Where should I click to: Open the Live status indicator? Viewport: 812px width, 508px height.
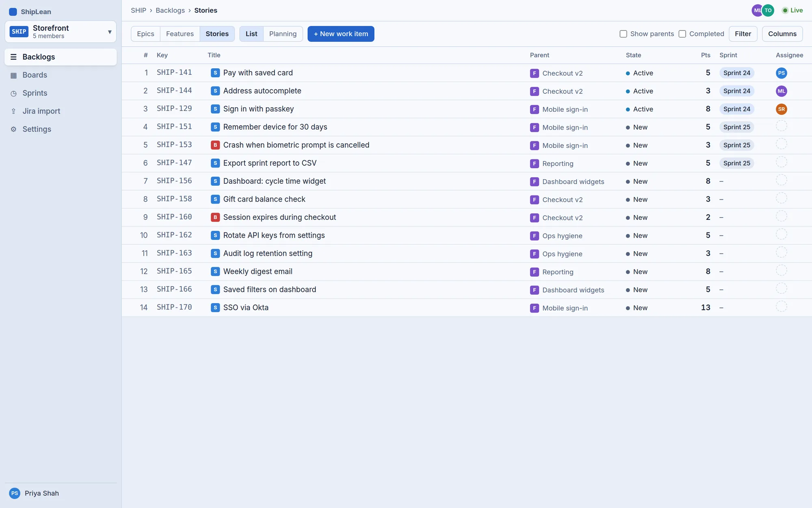(x=792, y=11)
